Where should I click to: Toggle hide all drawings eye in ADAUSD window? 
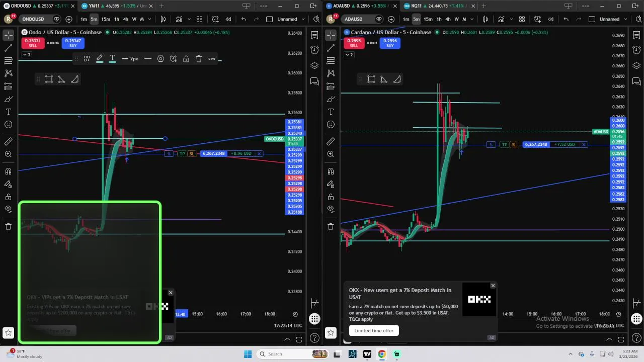331,209
